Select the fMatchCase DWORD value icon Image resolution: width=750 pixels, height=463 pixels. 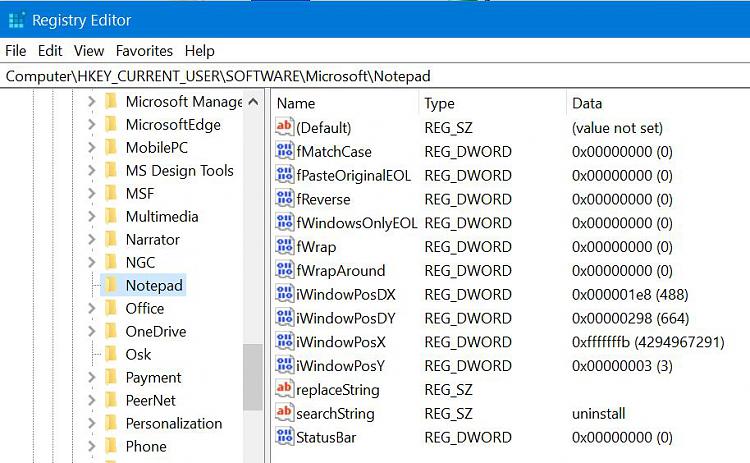(x=285, y=151)
